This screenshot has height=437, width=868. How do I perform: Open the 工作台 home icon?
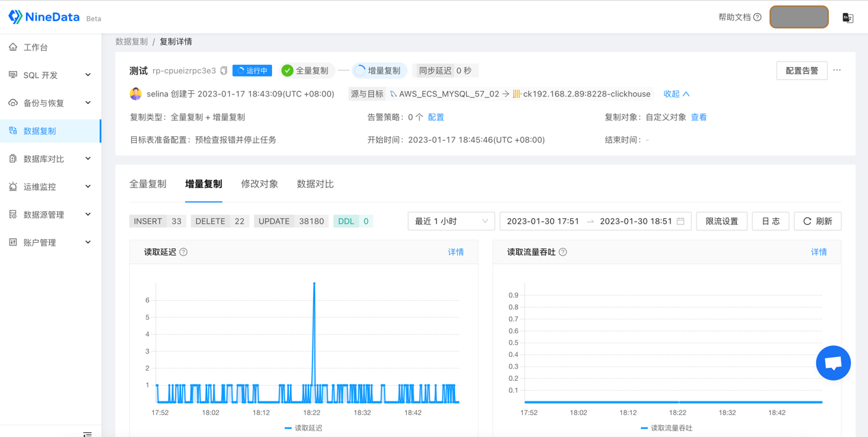13,47
